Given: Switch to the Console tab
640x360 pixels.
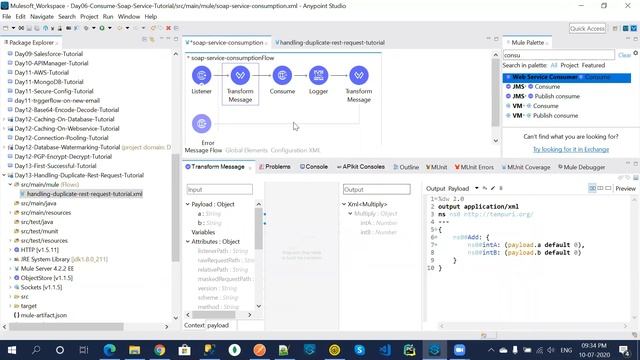Looking at the screenshot, I should click(x=313, y=167).
